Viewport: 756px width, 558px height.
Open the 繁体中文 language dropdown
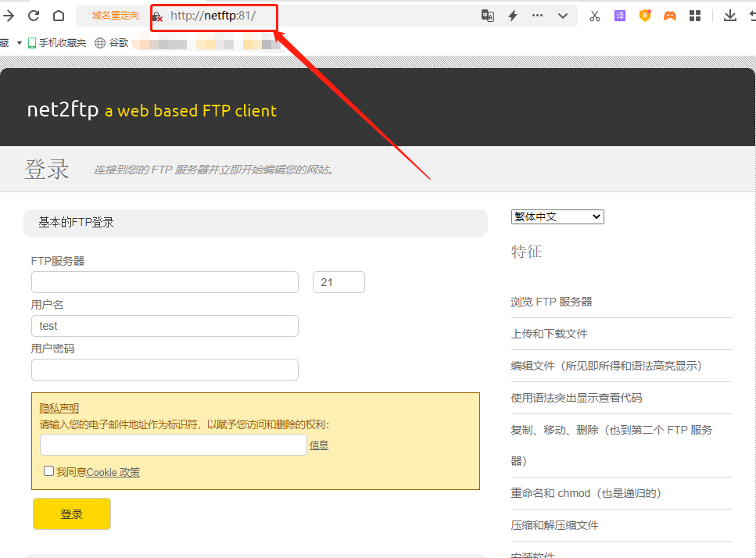click(557, 216)
